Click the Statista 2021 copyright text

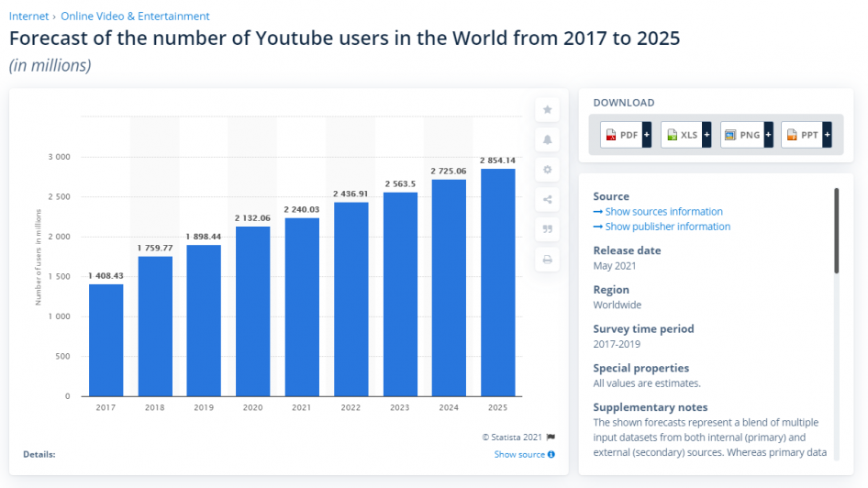click(512, 438)
